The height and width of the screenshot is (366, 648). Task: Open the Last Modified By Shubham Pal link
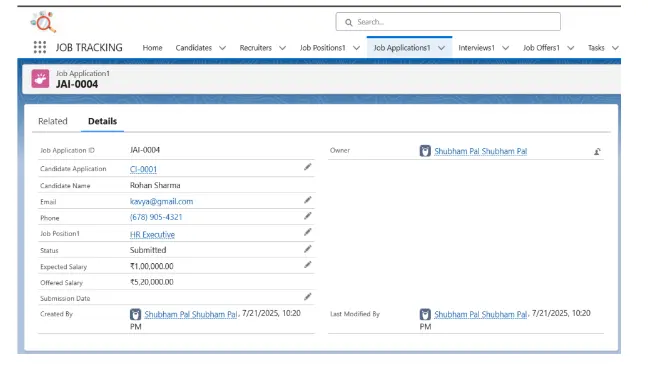[x=481, y=314]
